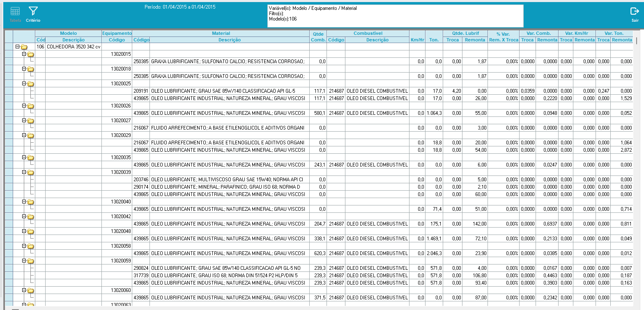Image resolution: width=644 pixels, height=310 pixels.
Task: Click folder icon beside equipment 13020018
Action: 30,69
